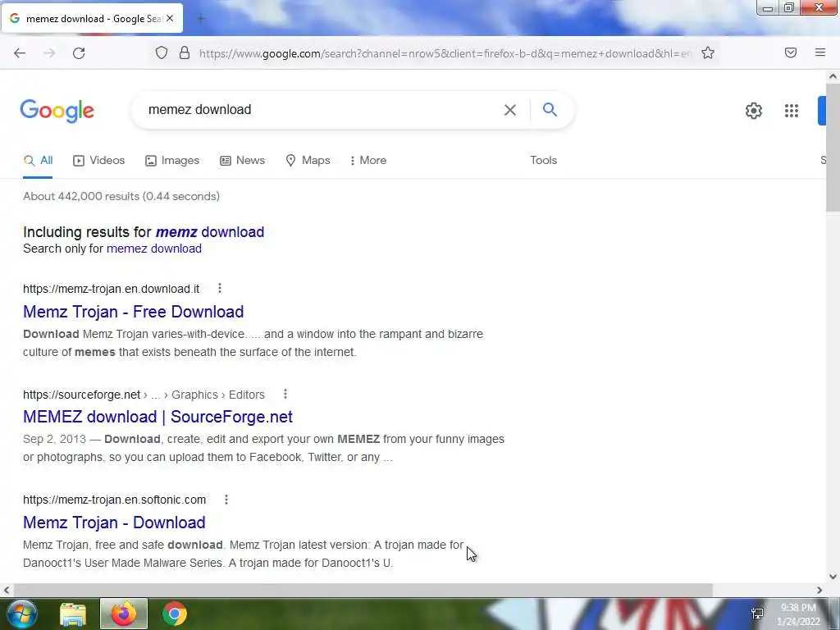
Task: Search only for 'memez download' link
Action: click(153, 249)
